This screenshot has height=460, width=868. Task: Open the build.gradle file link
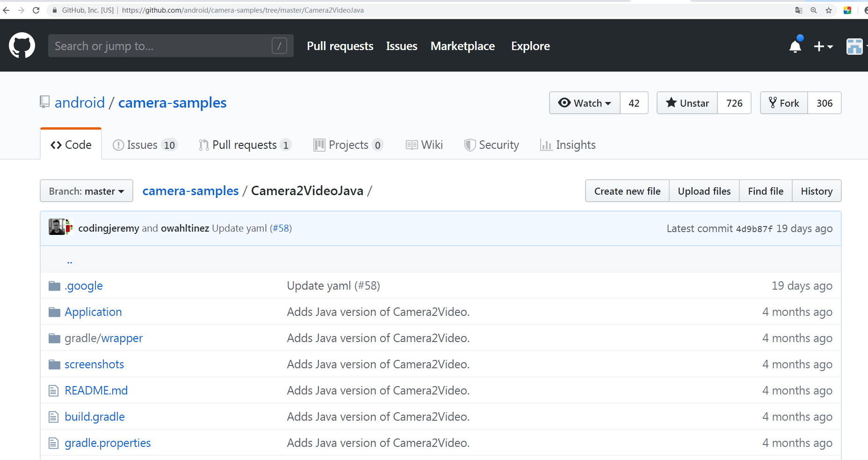[94, 417]
